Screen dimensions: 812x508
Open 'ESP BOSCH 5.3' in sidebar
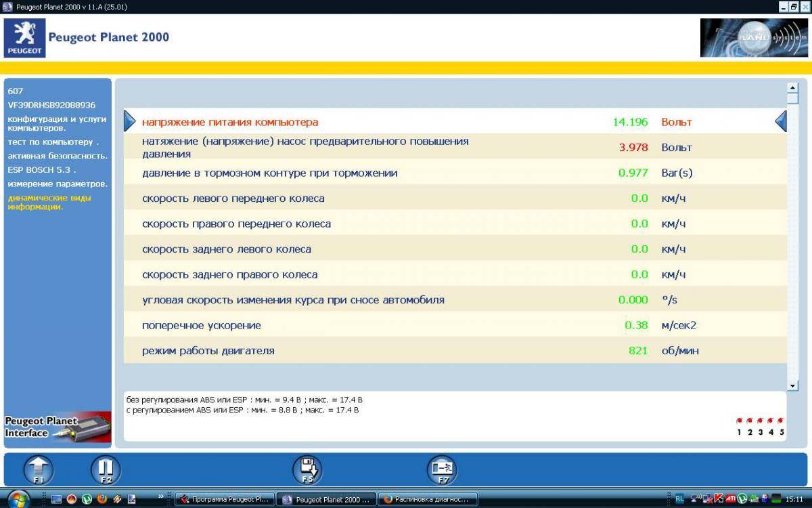click(x=41, y=170)
